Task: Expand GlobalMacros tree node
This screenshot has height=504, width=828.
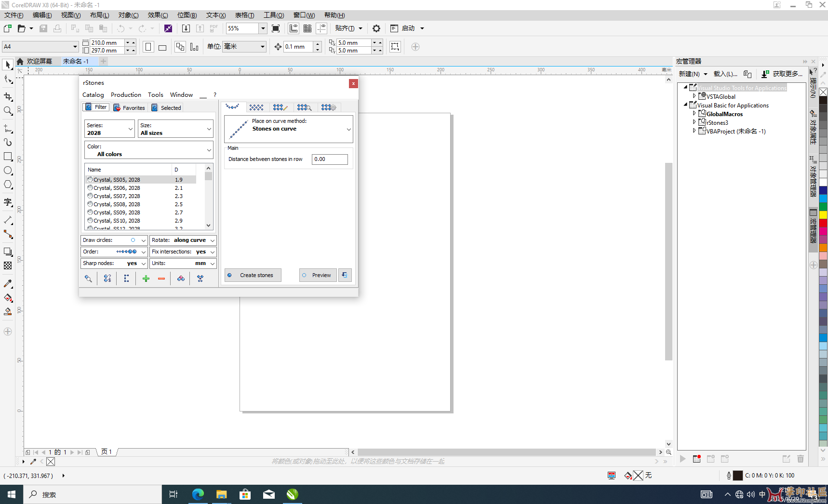Action: (x=694, y=114)
